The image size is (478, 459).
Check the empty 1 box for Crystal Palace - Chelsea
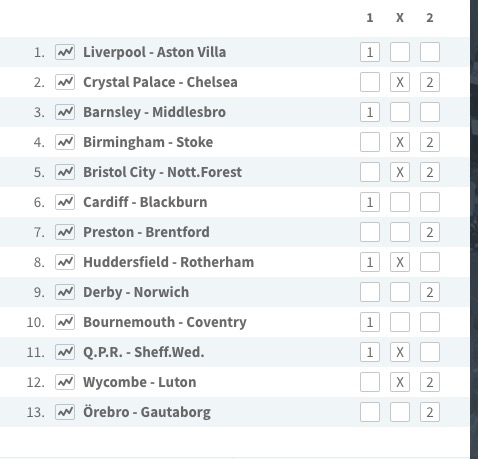pos(370,82)
